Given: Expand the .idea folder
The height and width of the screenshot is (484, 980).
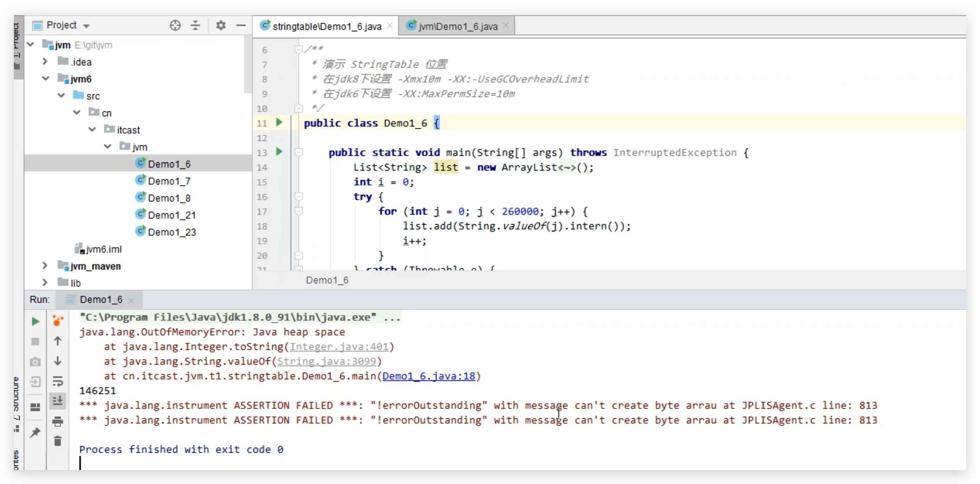Looking at the screenshot, I should point(45,62).
